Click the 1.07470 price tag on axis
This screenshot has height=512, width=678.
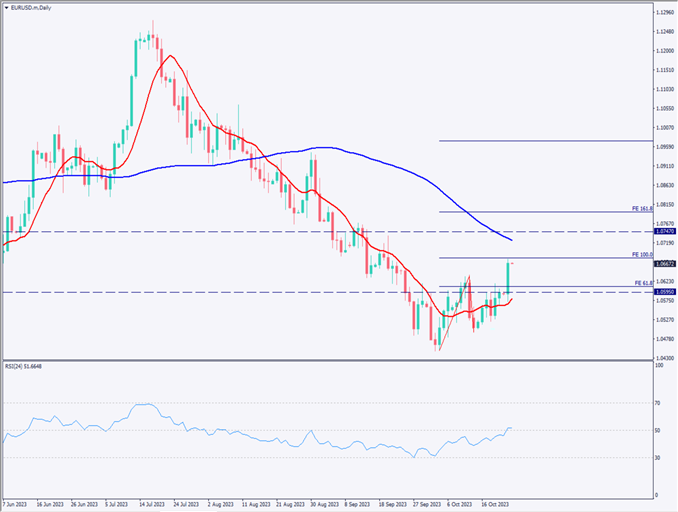(x=664, y=231)
